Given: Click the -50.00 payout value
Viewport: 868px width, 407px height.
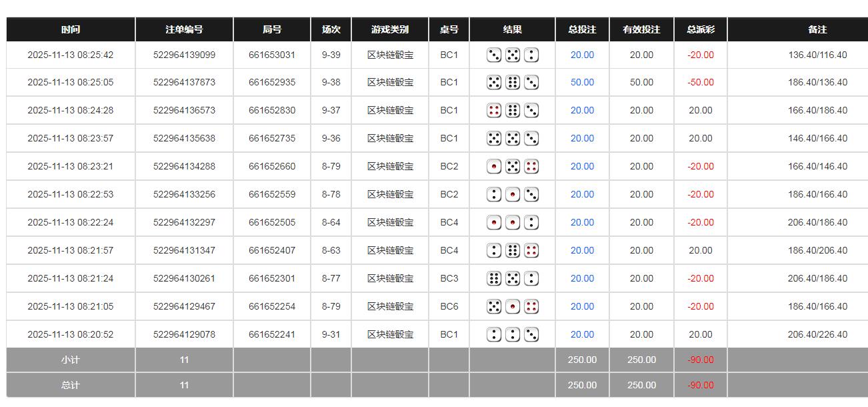Looking at the screenshot, I should point(700,83).
